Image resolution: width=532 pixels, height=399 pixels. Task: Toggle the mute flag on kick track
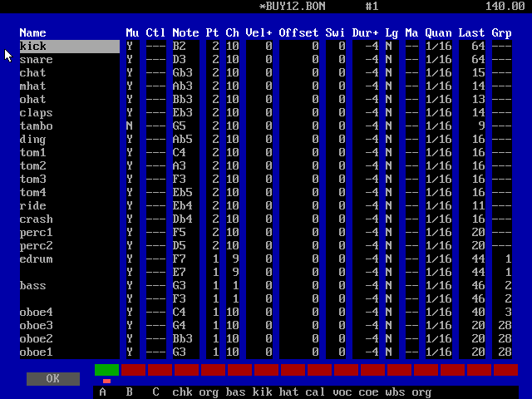133,47
